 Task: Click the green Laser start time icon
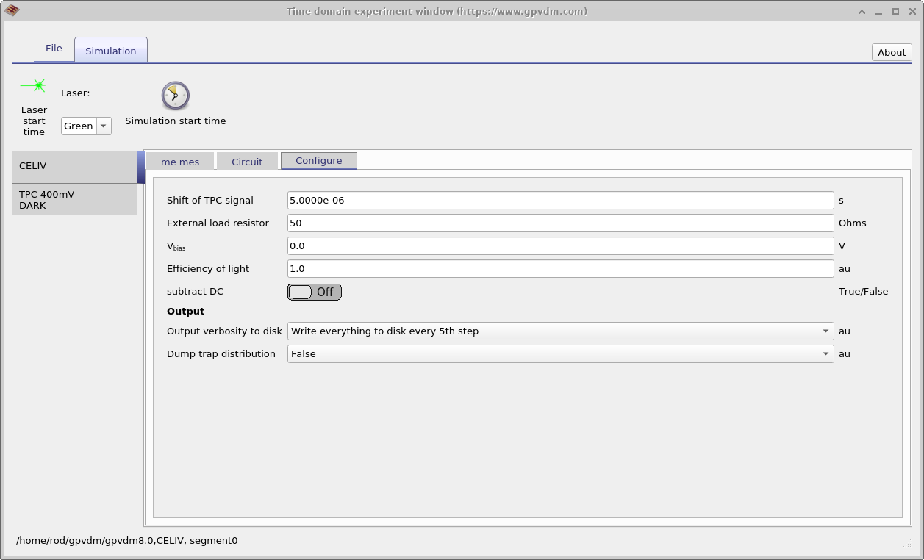[x=34, y=85]
